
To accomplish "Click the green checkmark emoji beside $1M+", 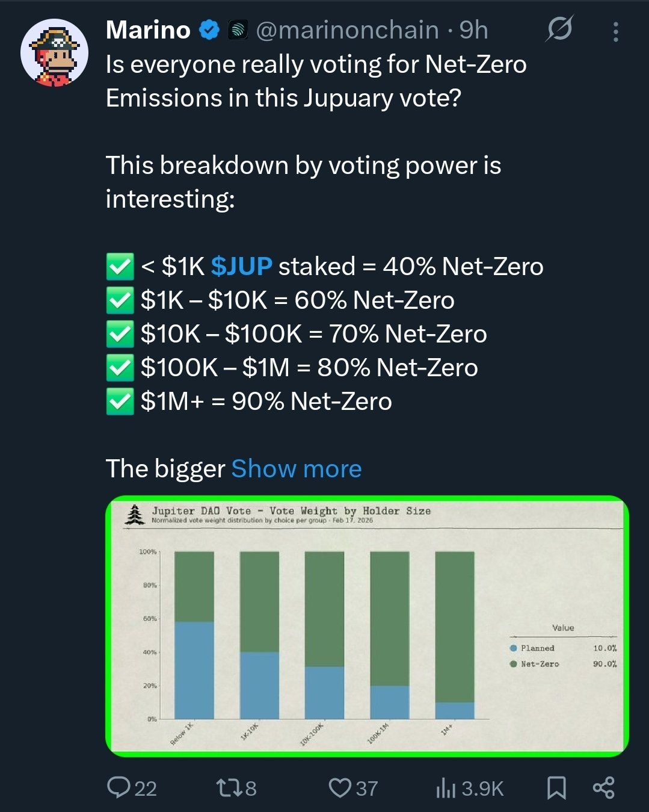I will 120,401.
